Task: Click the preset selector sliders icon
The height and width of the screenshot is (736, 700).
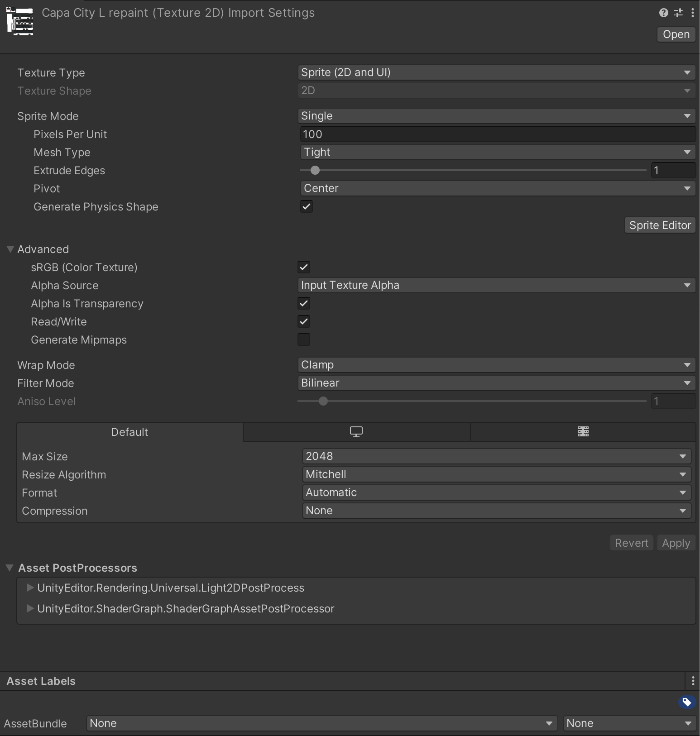Action: click(678, 13)
